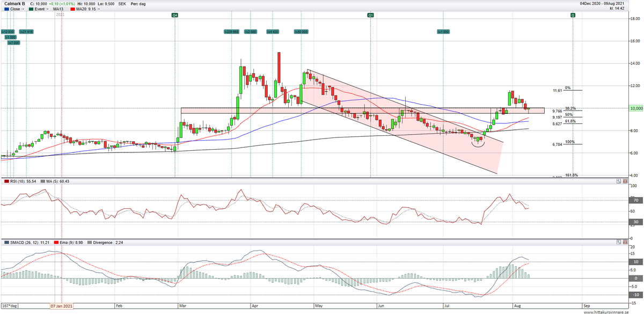Click the 6,784 Fibonacci price value
Screen dimensions: 644x314
tap(557, 144)
